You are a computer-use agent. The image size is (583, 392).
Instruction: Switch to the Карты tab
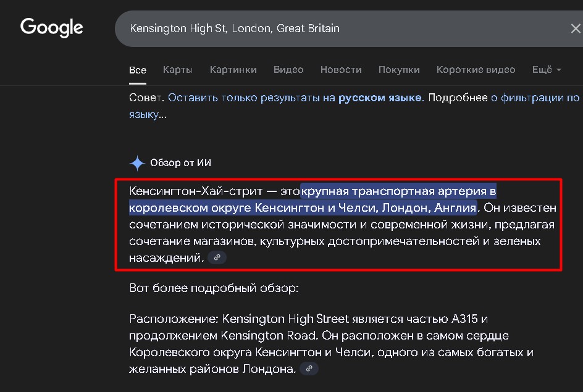click(x=178, y=70)
